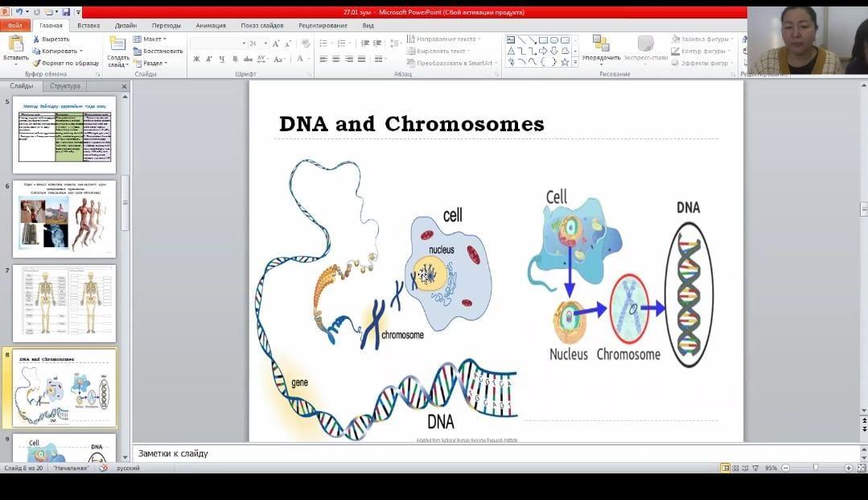
Task: Open Контур фигуры outline dropdown
Action: click(x=701, y=51)
